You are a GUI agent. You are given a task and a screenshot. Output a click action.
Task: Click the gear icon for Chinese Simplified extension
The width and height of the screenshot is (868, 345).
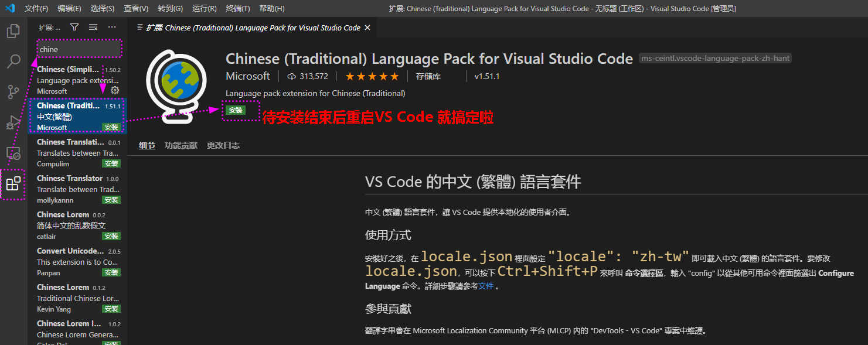pyautogui.click(x=115, y=90)
